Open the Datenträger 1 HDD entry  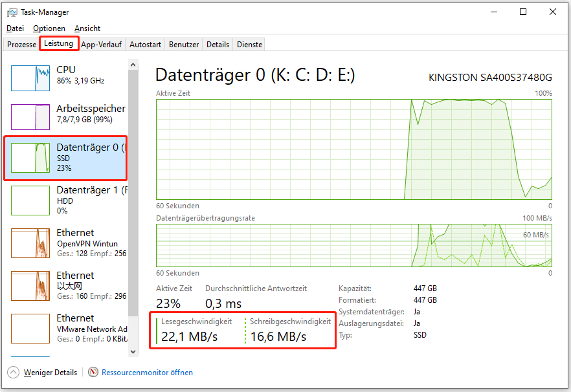click(65, 200)
